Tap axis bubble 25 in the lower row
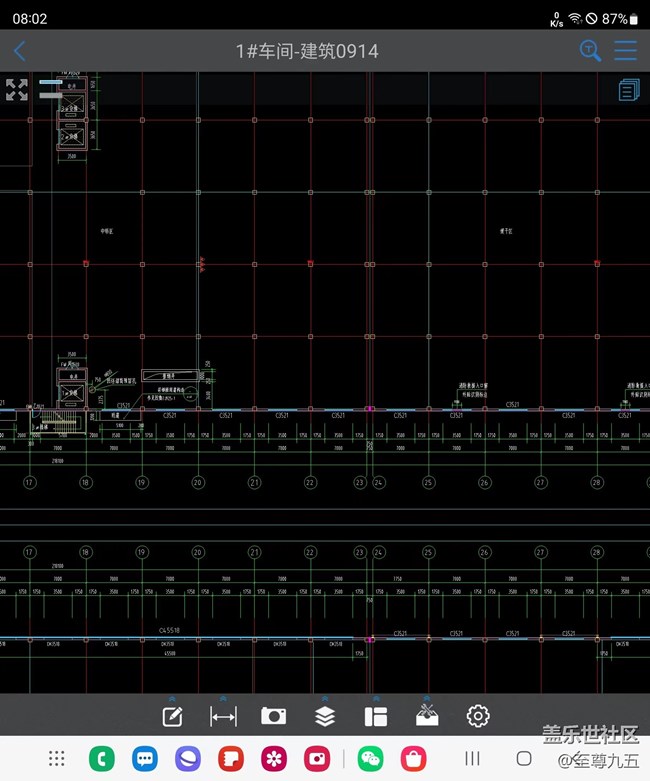The width and height of the screenshot is (650, 781). tap(428, 551)
